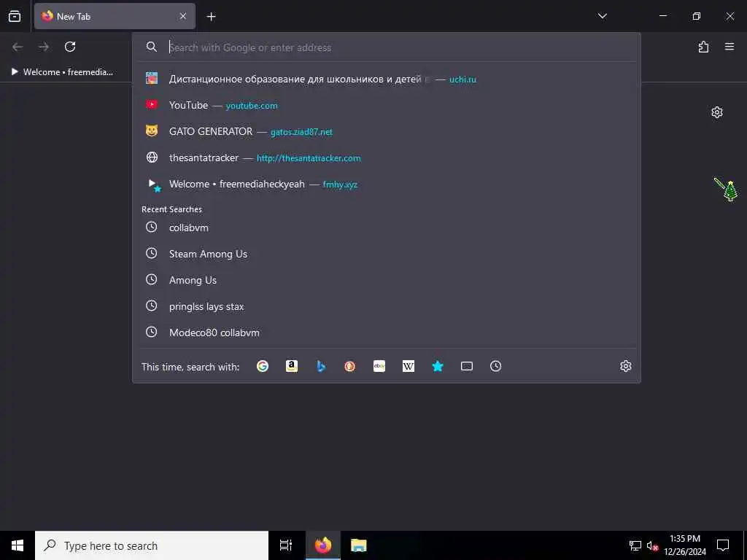This screenshot has width=747, height=560.
Task: Select the New Tab tab
Action: [115, 16]
